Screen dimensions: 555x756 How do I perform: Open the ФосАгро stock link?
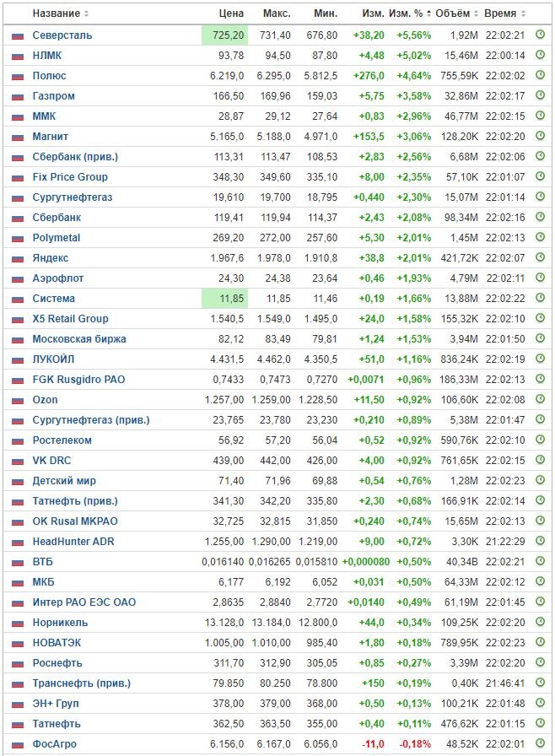[55, 744]
